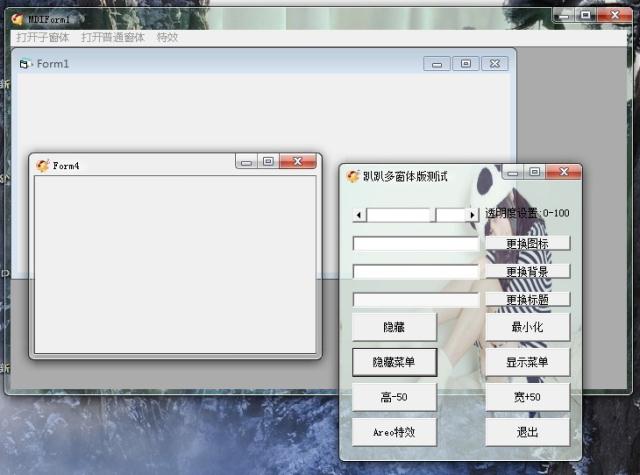Click the 隐藏菜单 button

(394, 362)
